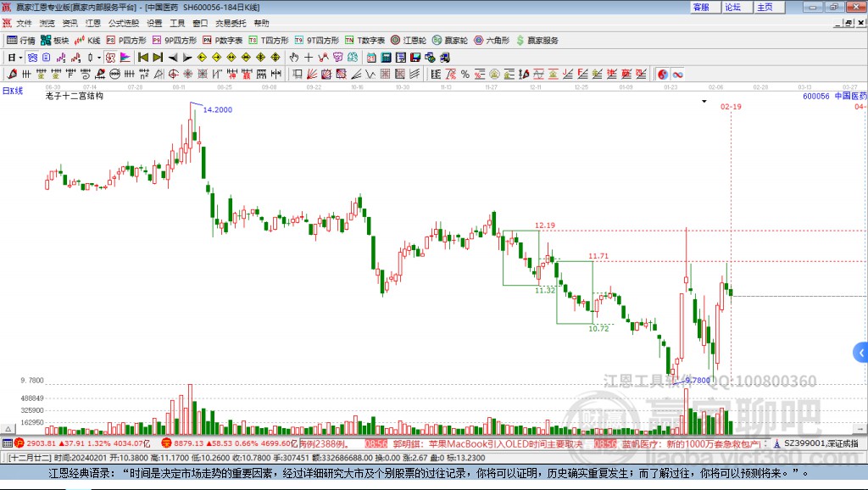Click the floppy disk save icon
The height and width of the screenshot is (490, 868).
coord(415,57)
